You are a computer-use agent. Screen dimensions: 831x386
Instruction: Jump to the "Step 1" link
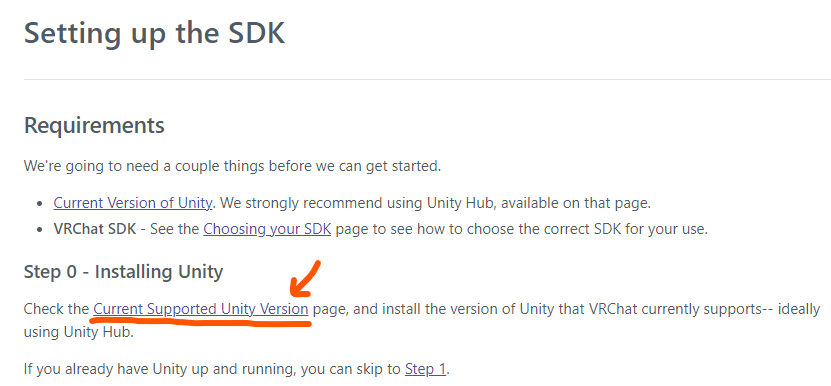426,369
